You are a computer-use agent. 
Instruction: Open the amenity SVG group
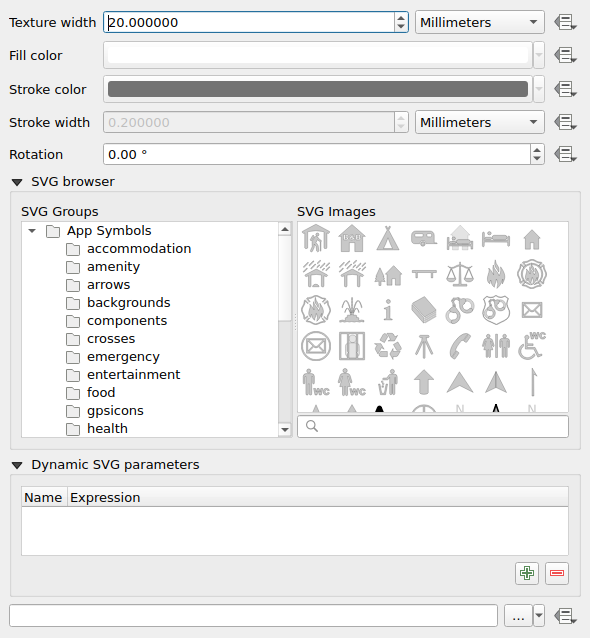tap(113, 267)
